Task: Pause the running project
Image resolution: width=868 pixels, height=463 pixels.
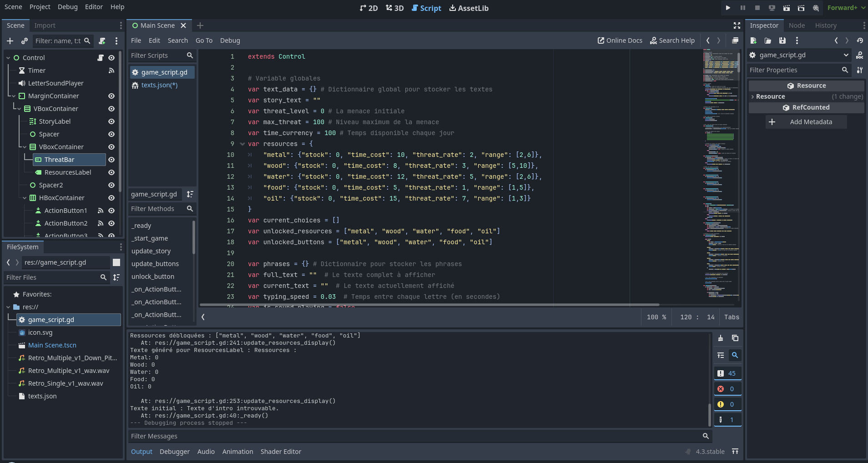Action: [x=743, y=8]
